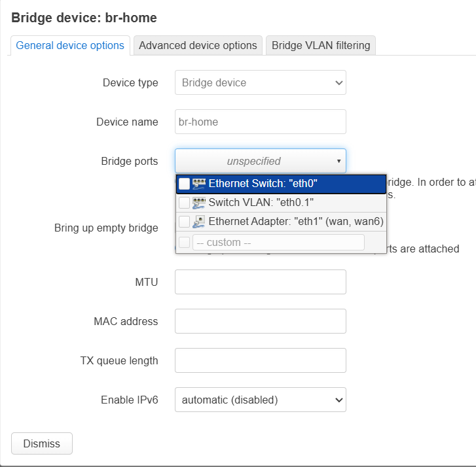The image size is (476, 467).
Task: Check the Switch VLAN "eth0.1" checkbox
Action: coord(184,203)
